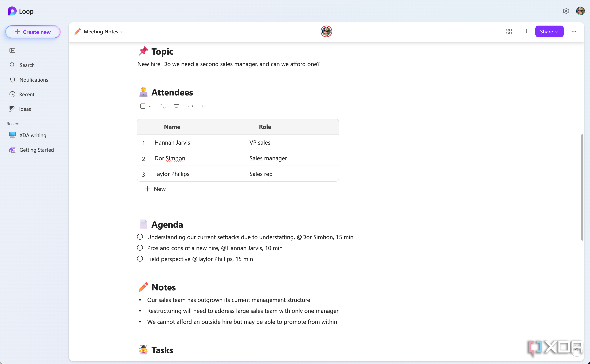Open the help question mark button
Screen dimensions: 590x364
tap(577, 351)
